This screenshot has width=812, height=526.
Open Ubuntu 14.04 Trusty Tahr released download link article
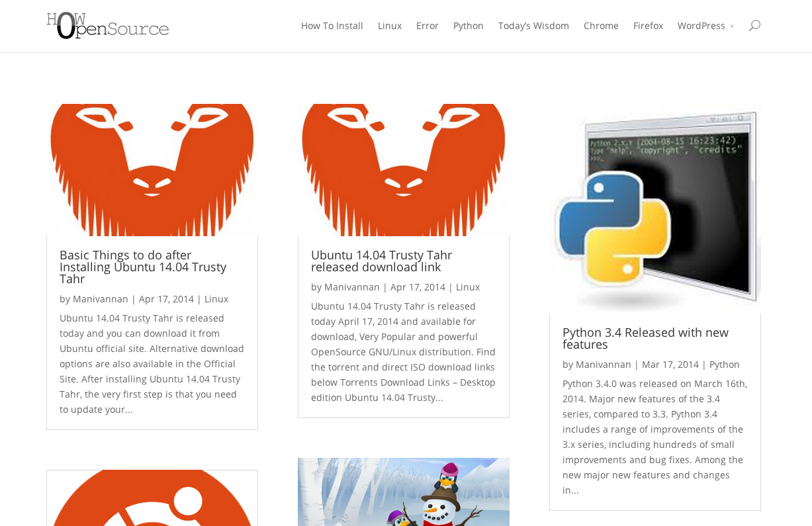pyautogui.click(x=382, y=261)
